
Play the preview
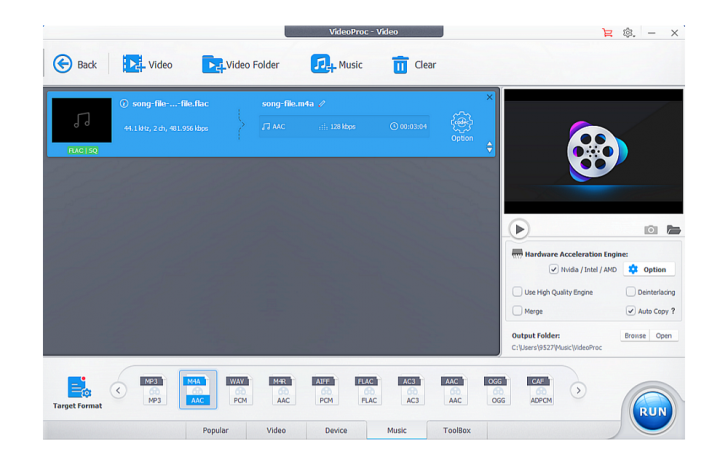519,229
